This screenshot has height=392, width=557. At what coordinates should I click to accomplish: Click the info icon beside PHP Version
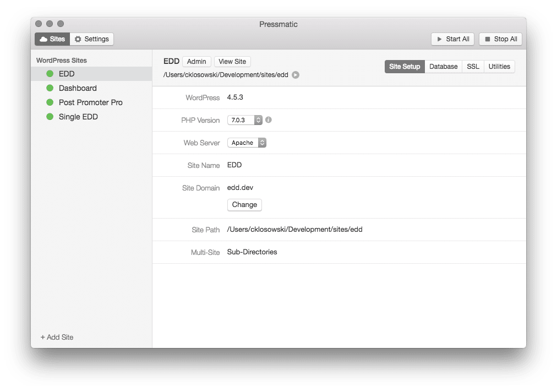[269, 120]
